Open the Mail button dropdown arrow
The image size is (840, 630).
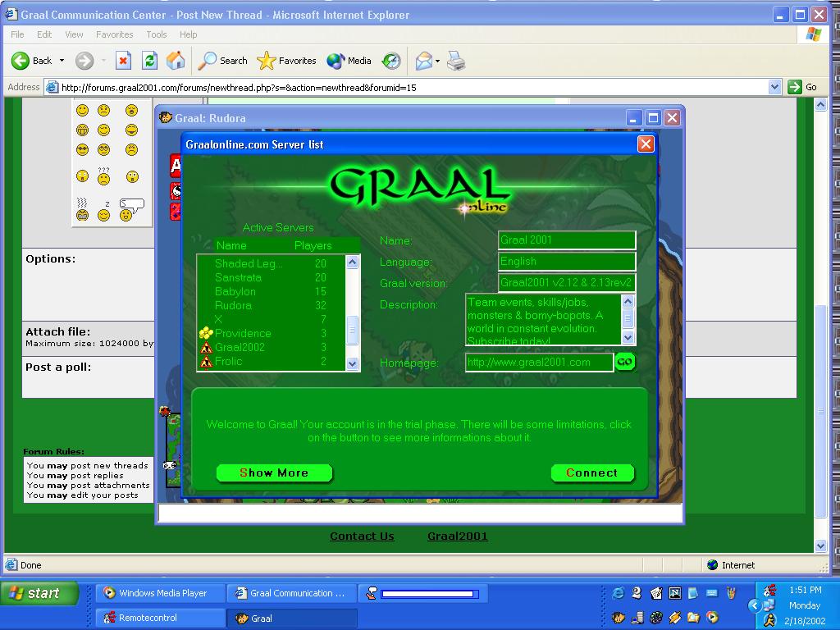438,61
